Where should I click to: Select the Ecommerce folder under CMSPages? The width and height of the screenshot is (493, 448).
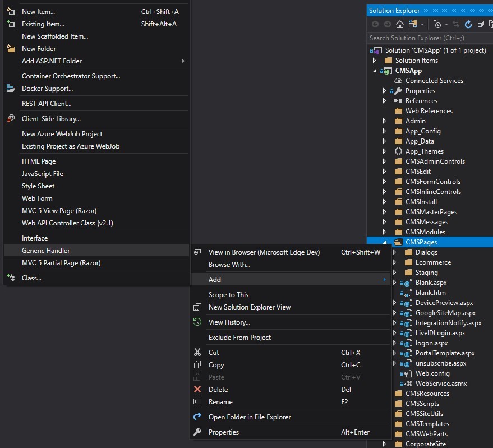433,262
